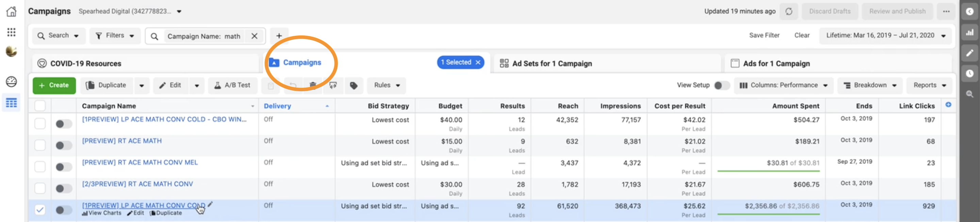
Task: Click Save Filter
Action: click(x=764, y=35)
